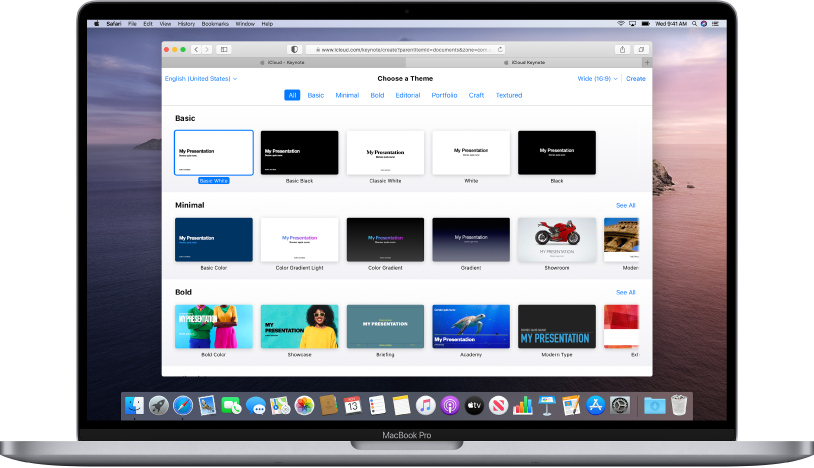Open the File menu
The image size is (814, 468).
point(132,23)
